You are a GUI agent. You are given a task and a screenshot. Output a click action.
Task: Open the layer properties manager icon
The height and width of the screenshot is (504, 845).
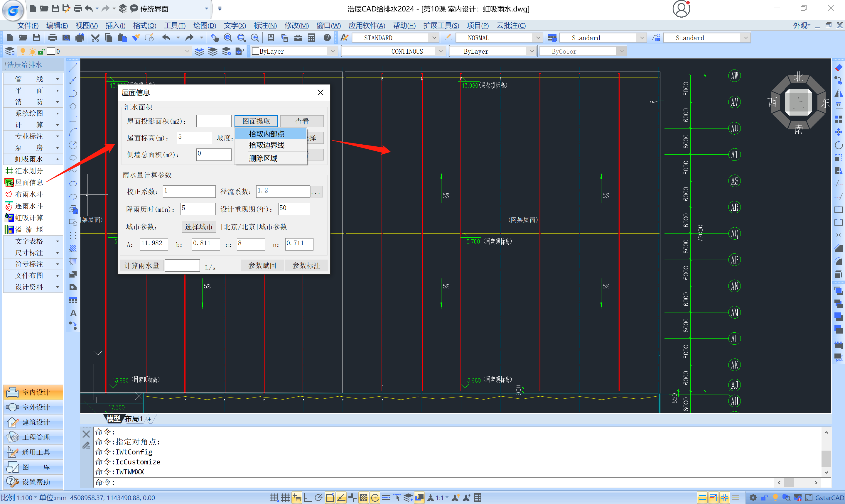pos(10,51)
